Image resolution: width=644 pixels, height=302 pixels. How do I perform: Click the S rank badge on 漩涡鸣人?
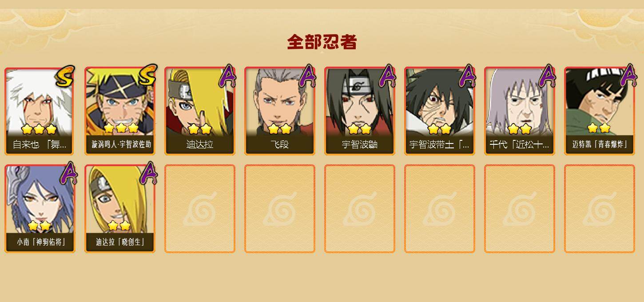coord(147,75)
